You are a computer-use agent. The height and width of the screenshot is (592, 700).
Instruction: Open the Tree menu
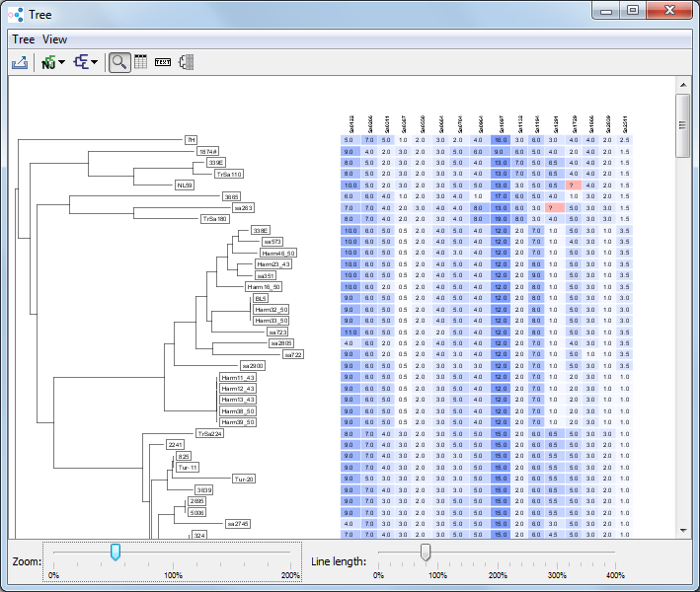click(x=23, y=39)
